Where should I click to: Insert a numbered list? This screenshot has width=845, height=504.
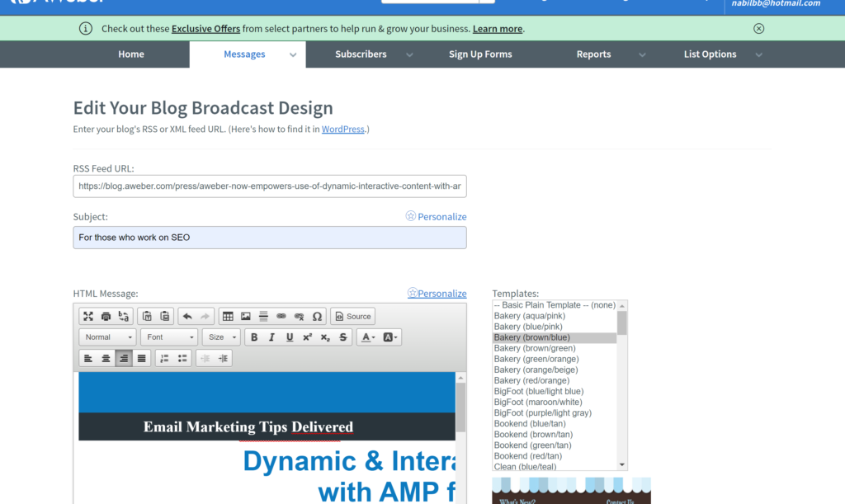[x=165, y=358]
